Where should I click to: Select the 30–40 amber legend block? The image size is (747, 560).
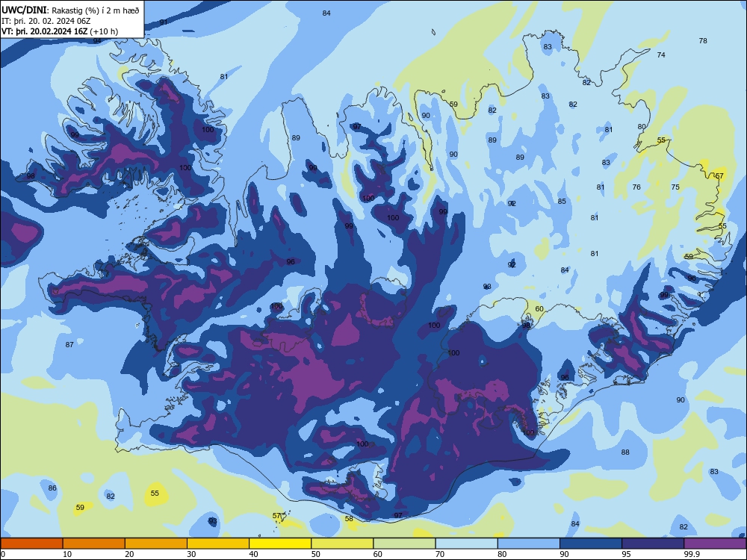(x=218, y=544)
